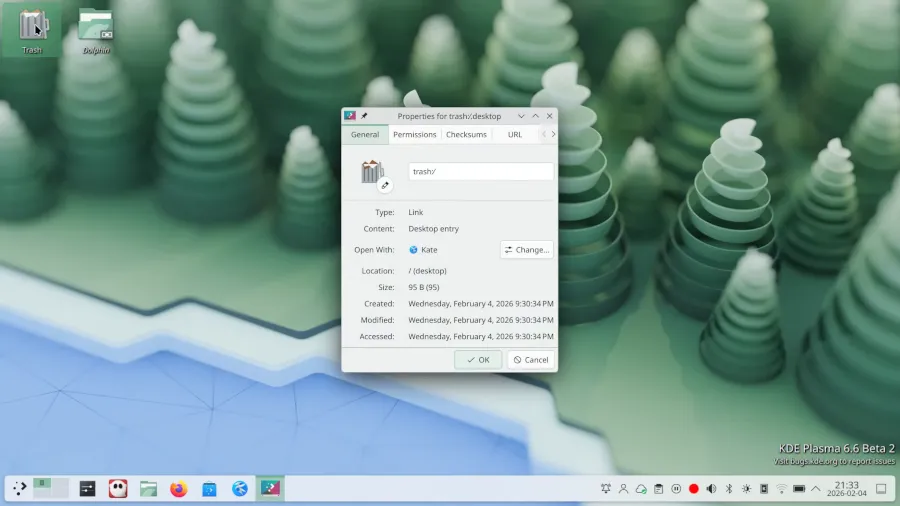Open the Change... application chooser
900x506 pixels.
tap(526, 250)
